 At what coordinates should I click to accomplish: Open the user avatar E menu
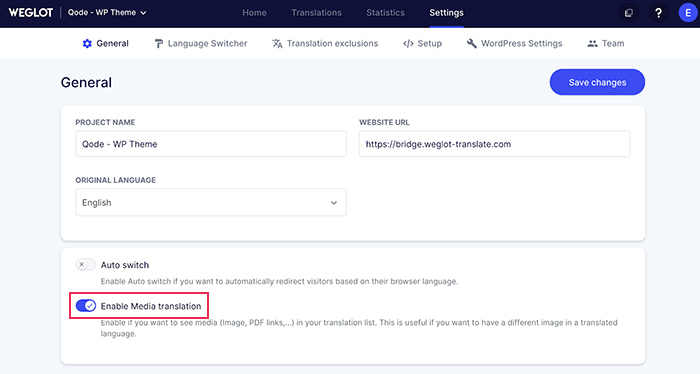(688, 13)
